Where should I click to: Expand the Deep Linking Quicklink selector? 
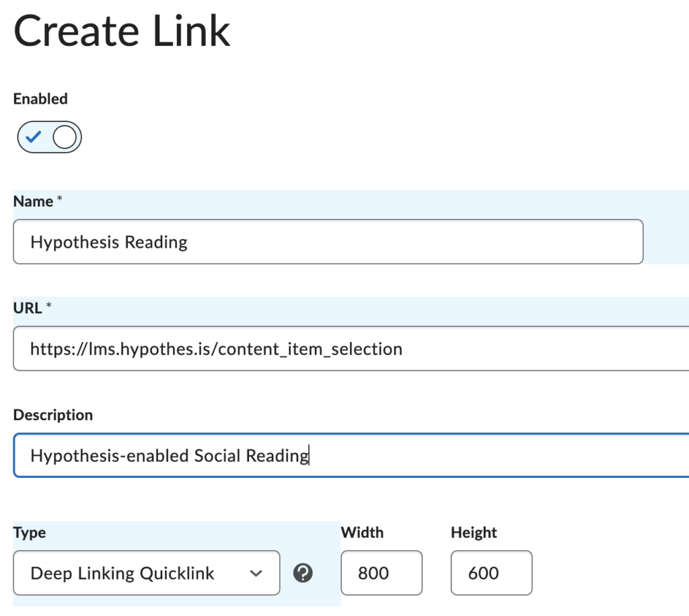tap(147, 573)
